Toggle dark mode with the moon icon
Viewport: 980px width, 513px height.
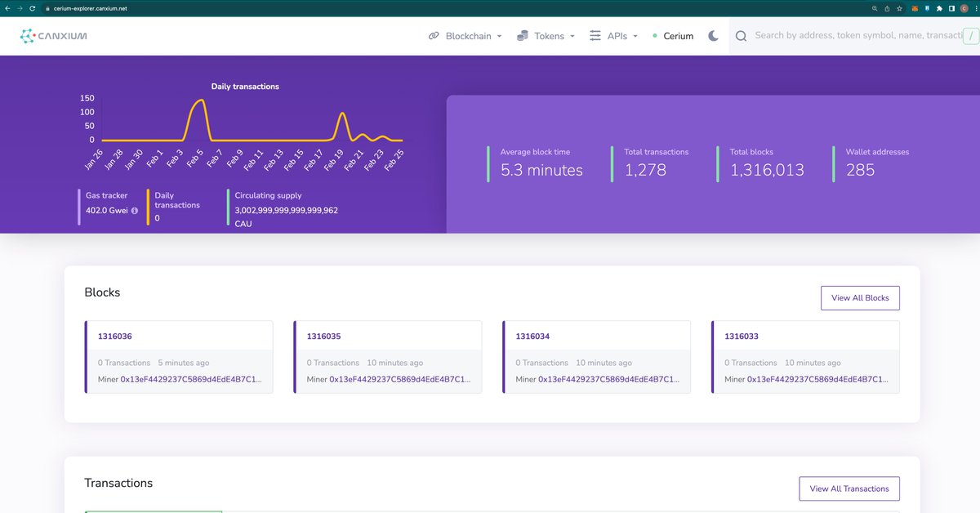[714, 36]
